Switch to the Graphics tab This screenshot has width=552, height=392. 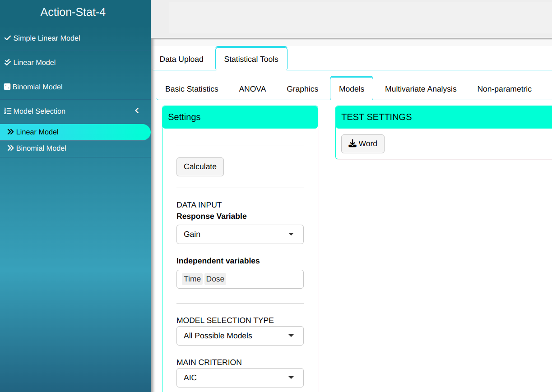point(302,89)
